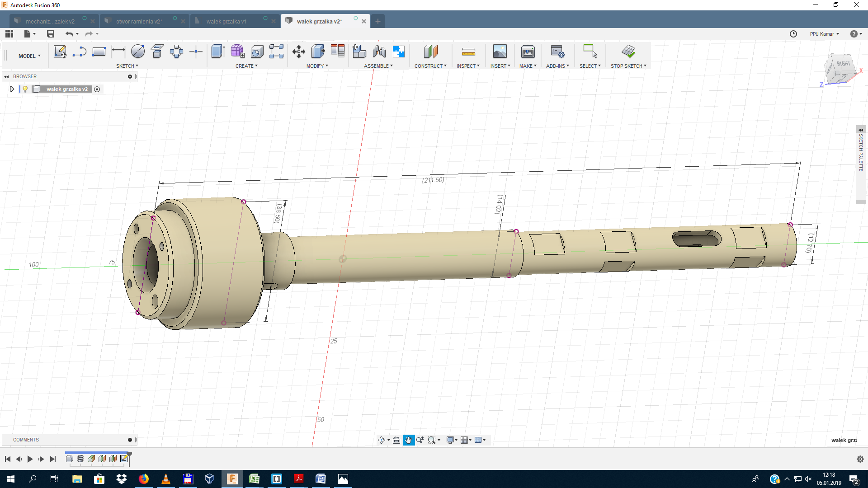Open the PPU Kamar account menu
The height and width of the screenshot is (488, 868).
click(x=824, y=34)
